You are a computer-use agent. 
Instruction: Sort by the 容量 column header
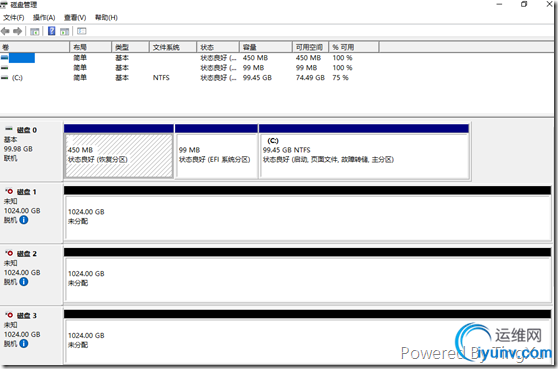(266, 47)
